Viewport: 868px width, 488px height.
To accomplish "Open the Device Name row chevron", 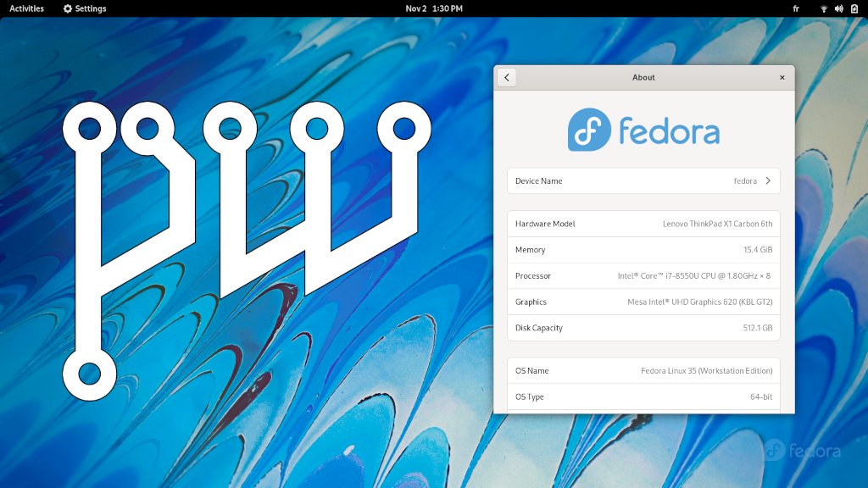I will [x=768, y=181].
